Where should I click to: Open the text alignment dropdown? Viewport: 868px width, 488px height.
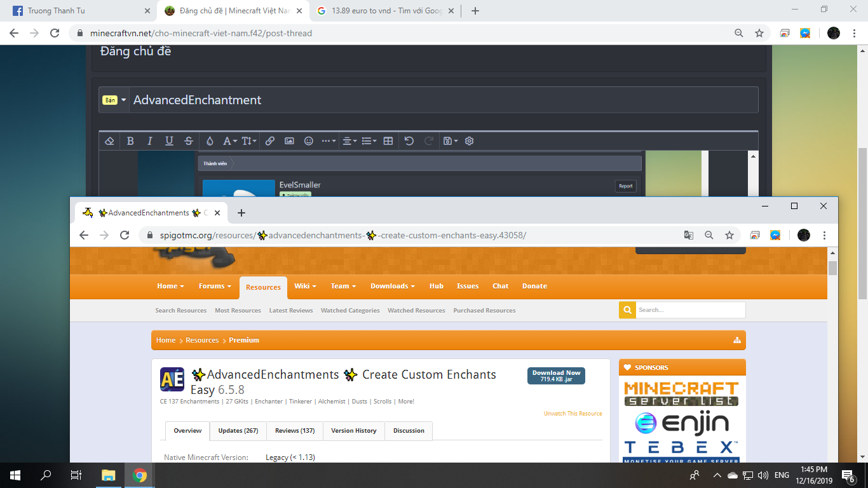click(x=349, y=141)
